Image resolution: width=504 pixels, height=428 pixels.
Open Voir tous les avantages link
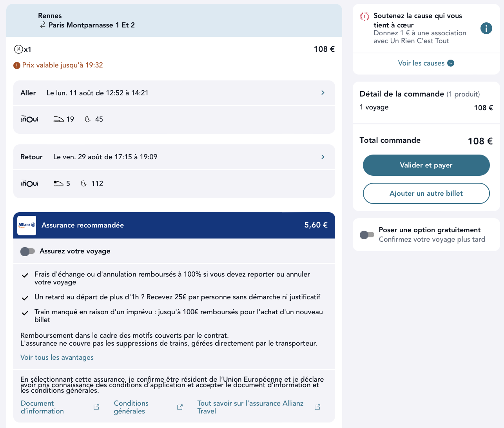coord(57,357)
